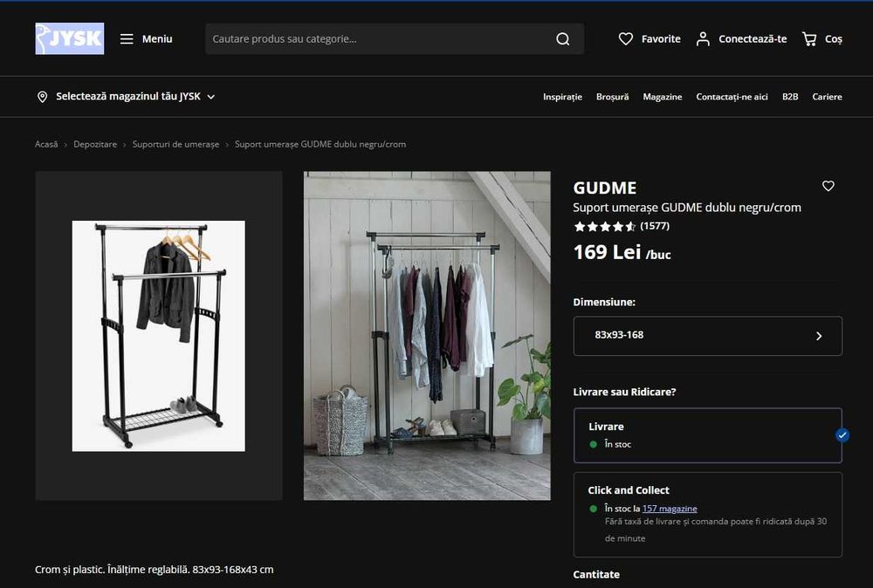Open the Dimensiune 83x93-168 selector
Screen dimensions: 873x588
(708, 336)
